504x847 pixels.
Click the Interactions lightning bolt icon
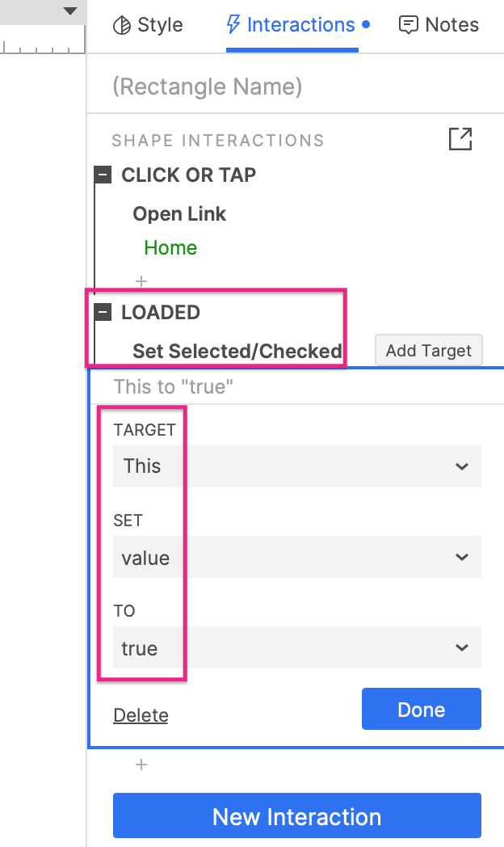233,25
